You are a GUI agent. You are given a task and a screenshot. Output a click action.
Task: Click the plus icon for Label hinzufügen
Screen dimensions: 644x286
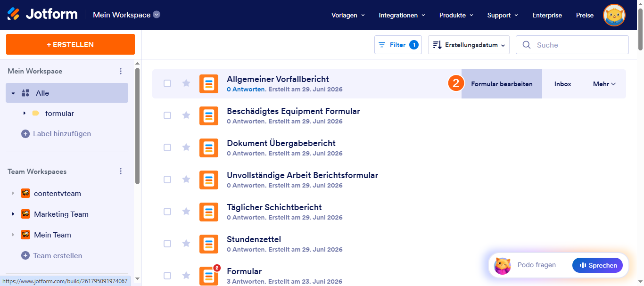(x=25, y=134)
